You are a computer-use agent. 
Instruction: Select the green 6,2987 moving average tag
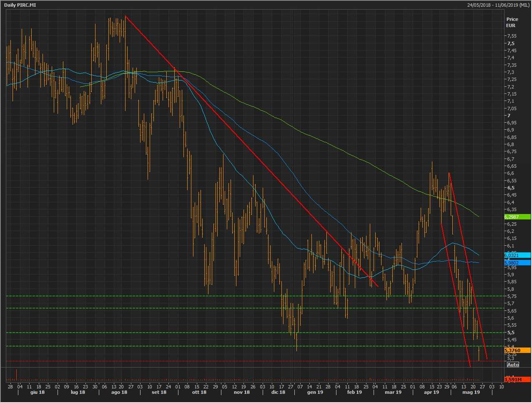tap(517, 217)
